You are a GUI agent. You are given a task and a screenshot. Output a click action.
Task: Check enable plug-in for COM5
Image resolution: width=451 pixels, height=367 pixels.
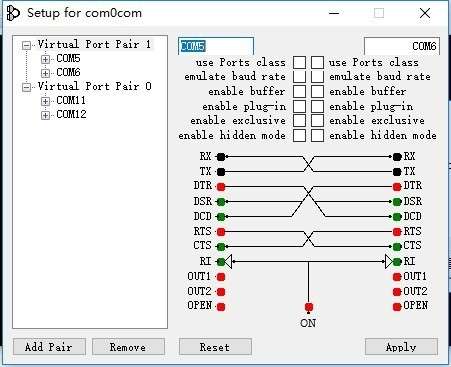point(299,106)
